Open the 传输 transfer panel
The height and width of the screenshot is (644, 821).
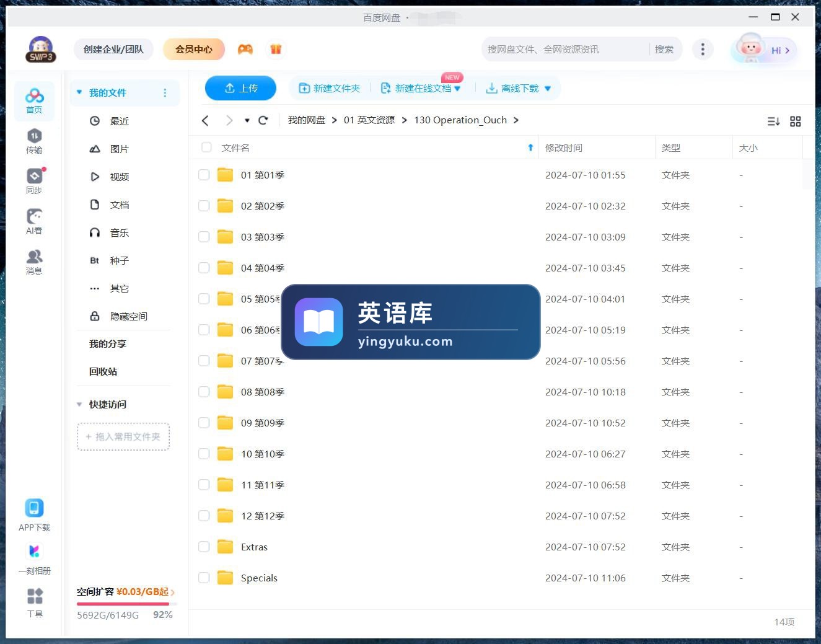tap(34, 141)
